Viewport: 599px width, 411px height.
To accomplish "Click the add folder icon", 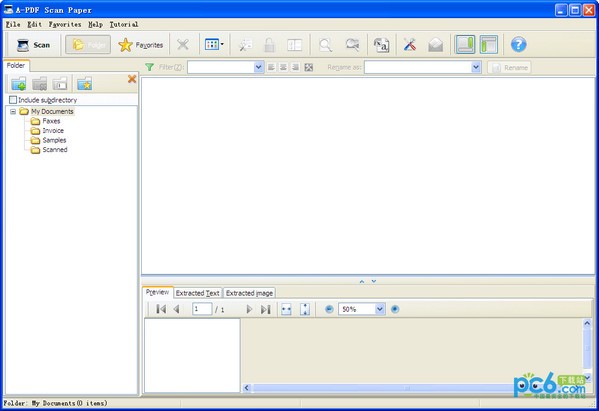I will [19, 84].
